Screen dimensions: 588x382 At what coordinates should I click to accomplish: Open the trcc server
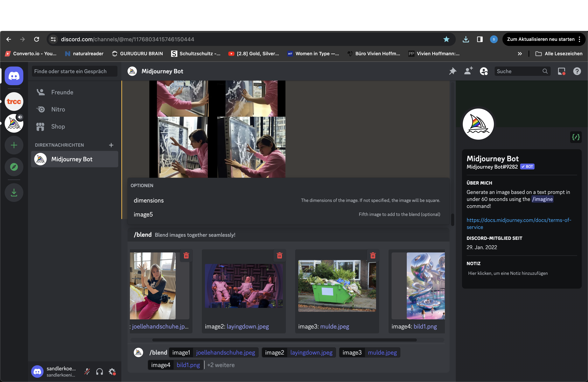pos(14,101)
